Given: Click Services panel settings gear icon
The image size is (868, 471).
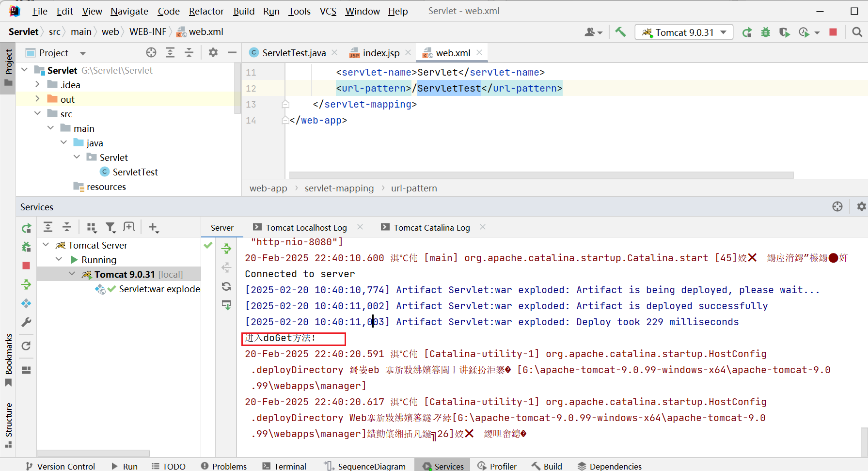Looking at the screenshot, I should click(861, 206).
